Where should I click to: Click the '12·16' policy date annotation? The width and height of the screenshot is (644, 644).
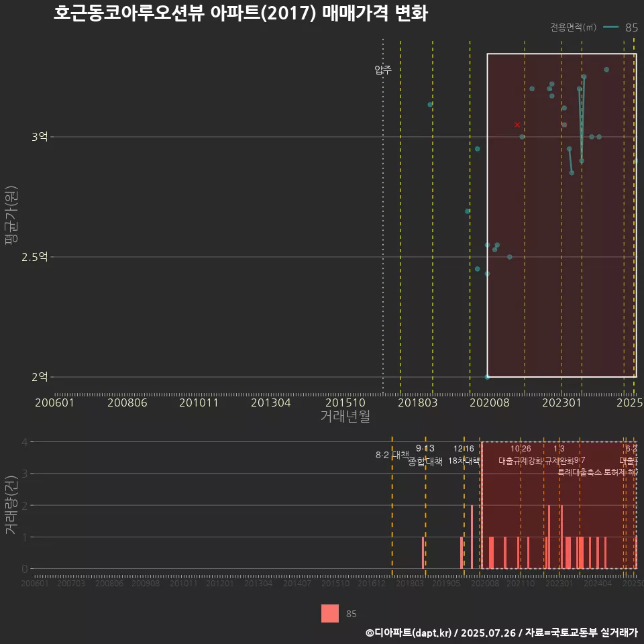click(x=464, y=449)
